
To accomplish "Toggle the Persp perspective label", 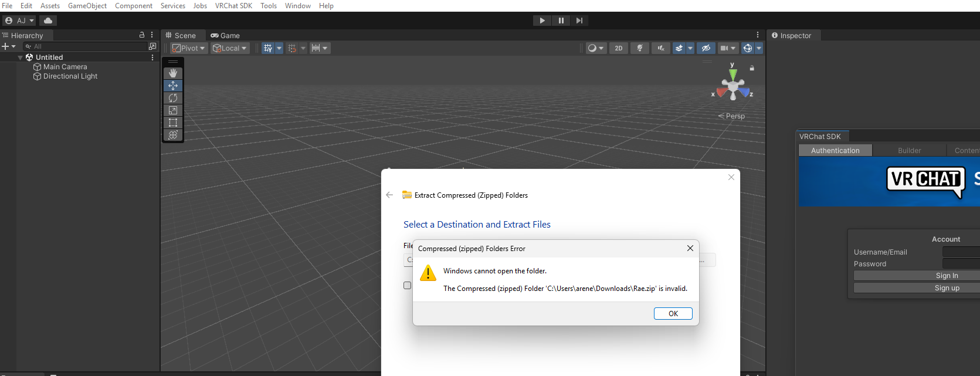I will pyautogui.click(x=732, y=116).
